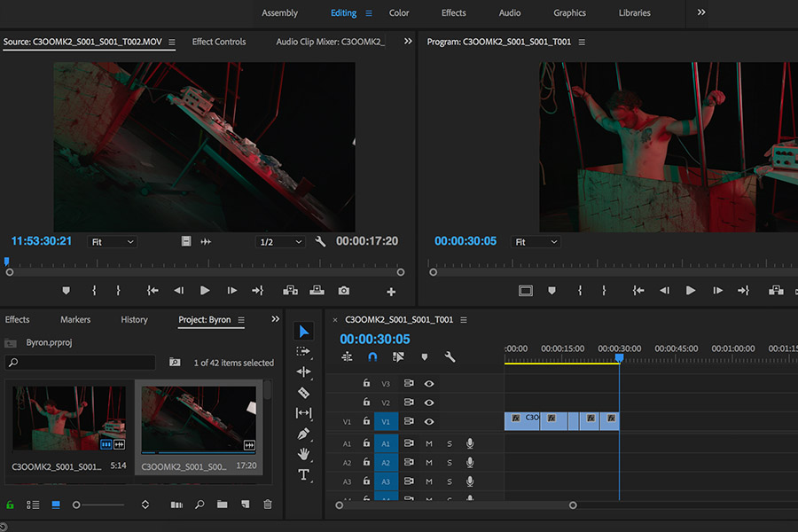Mute audio track A1
The width and height of the screenshot is (798, 532).
click(429, 443)
